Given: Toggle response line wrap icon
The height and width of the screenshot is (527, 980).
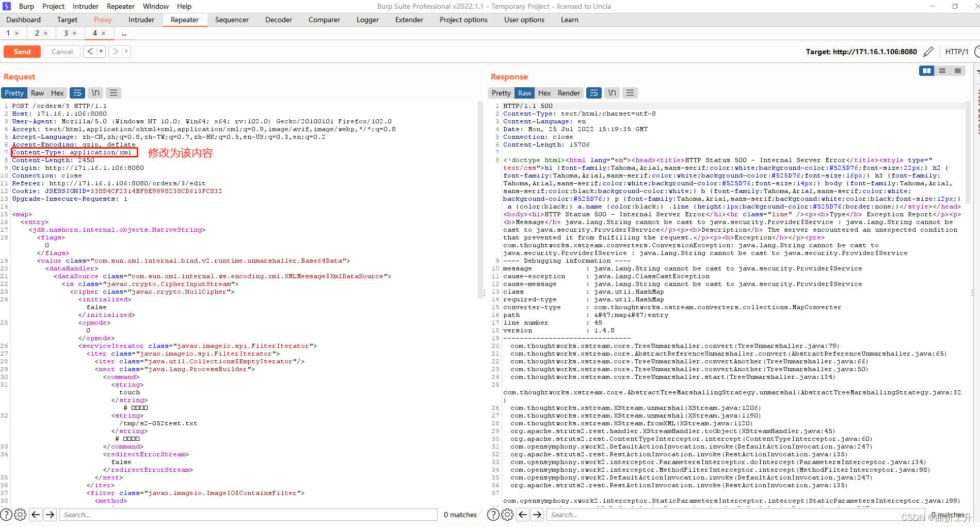Looking at the screenshot, I should [594, 93].
